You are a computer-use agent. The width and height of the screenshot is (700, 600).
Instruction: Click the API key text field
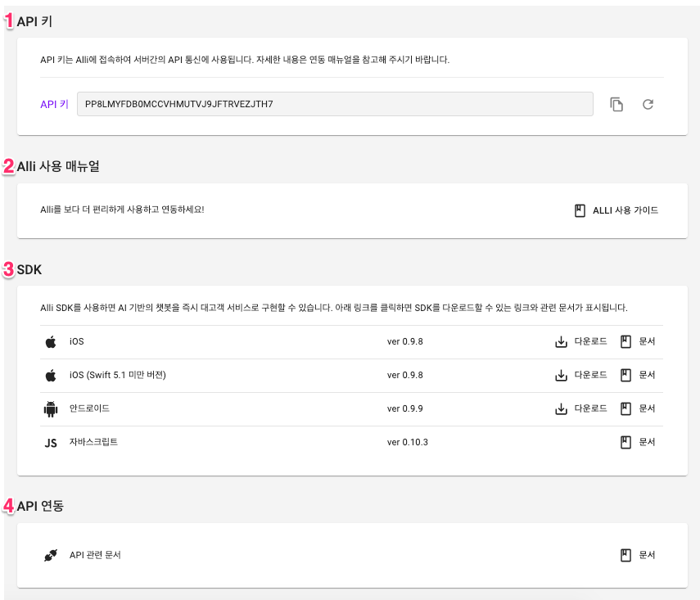(335, 104)
